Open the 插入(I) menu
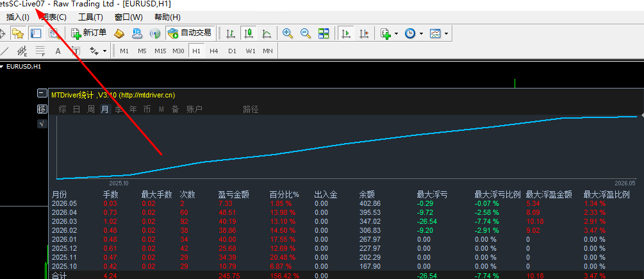Image resolution: width=644 pixels, height=279 pixels. (18, 17)
